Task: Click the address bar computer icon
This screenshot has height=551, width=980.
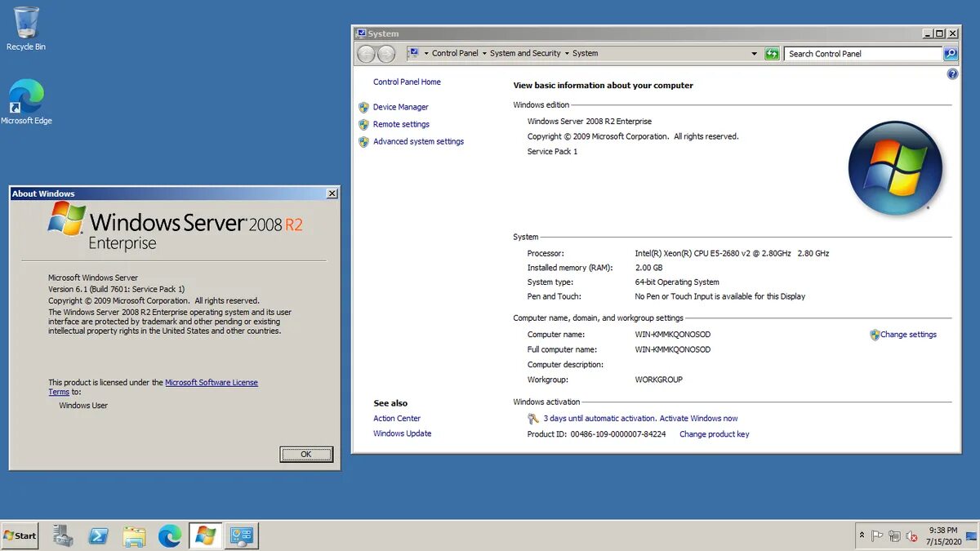Action: pos(413,53)
